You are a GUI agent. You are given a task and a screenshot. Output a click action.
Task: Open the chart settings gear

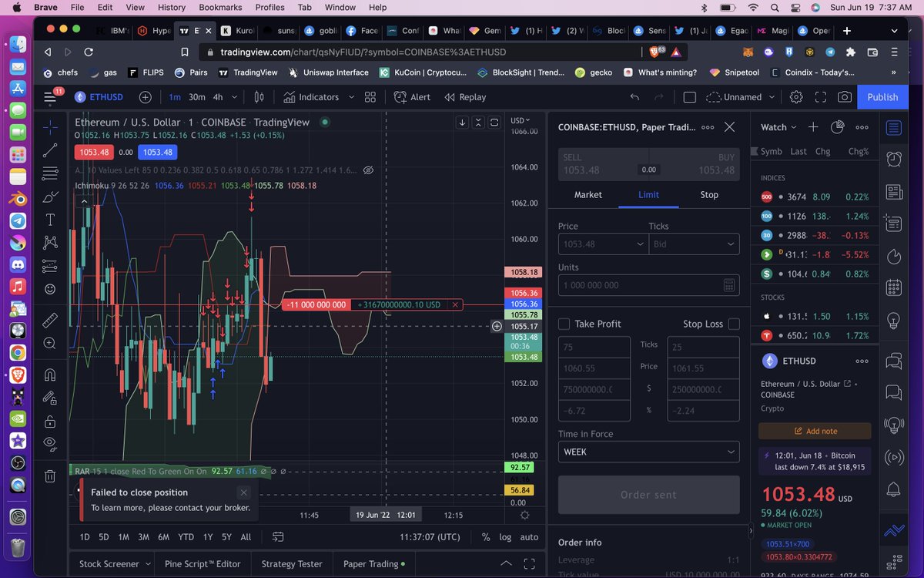(x=796, y=97)
